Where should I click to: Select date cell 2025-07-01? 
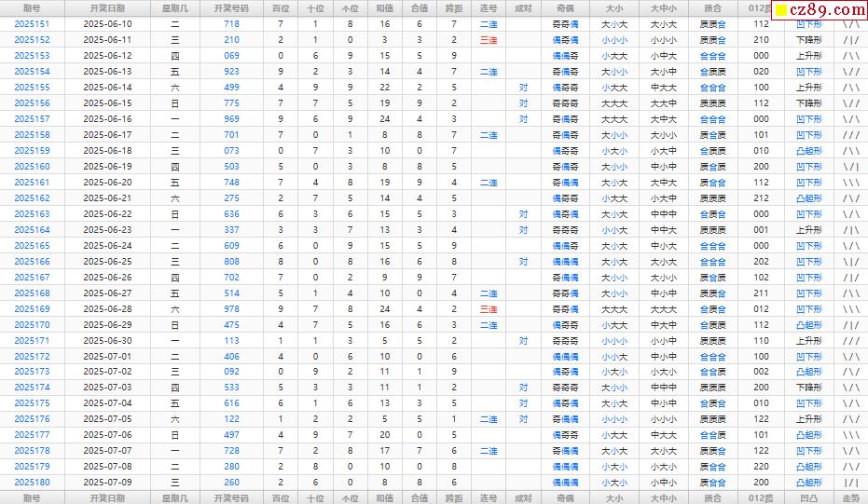point(107,357)
